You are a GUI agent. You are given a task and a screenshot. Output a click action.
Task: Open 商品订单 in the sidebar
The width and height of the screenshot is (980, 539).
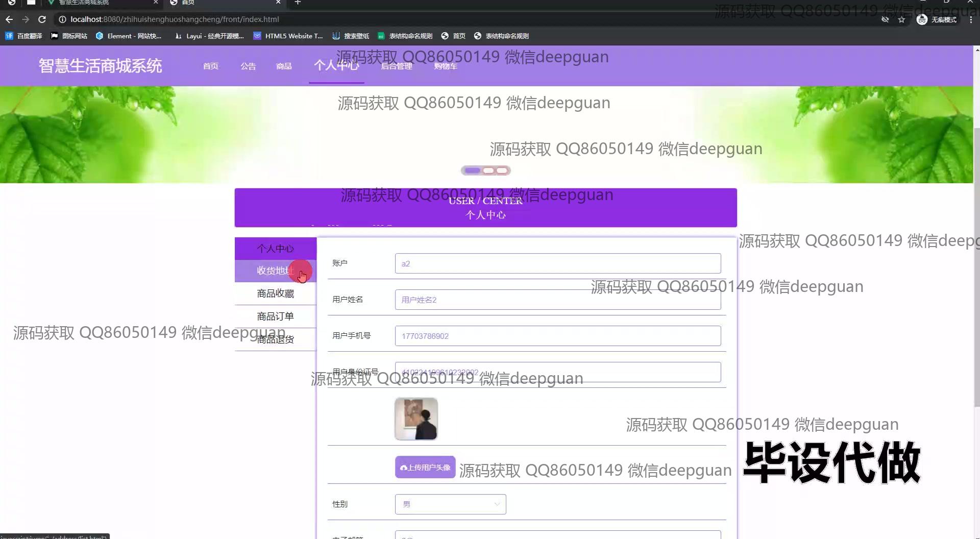point(275,316)
